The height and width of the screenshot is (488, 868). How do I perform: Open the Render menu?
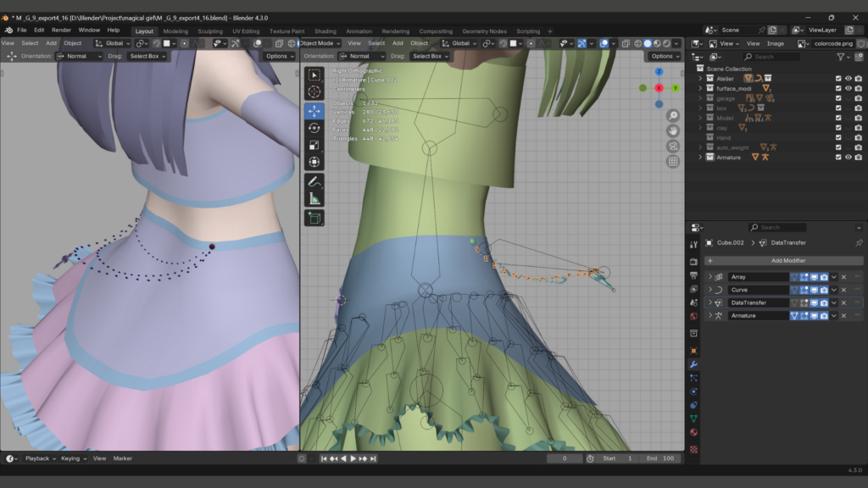[x=61, y=30]
